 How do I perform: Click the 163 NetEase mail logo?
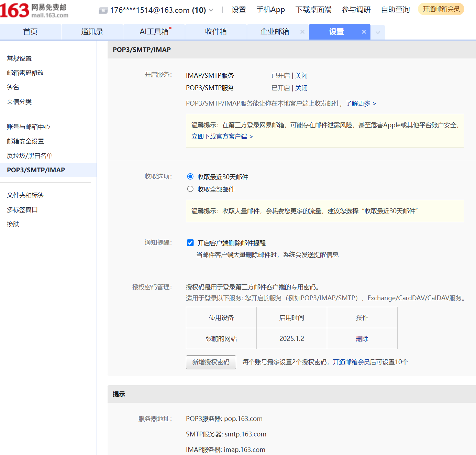[34, 10]
